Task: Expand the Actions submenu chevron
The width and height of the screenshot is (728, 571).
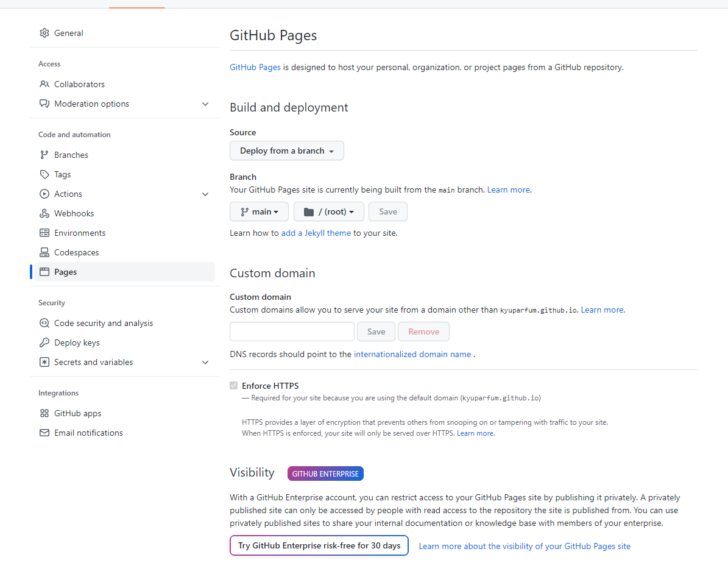Action: click(x=205, y=194)
